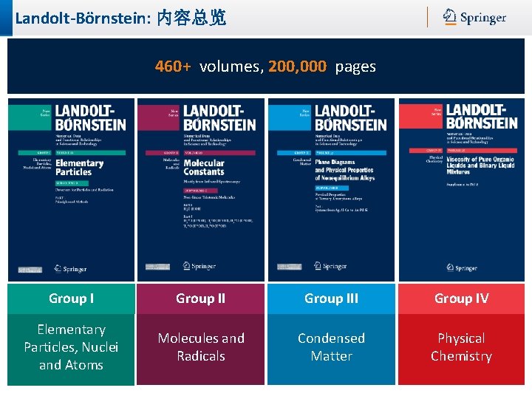Open the Viscosity of Pure Organic Liquids cover
The image size is (532, 399).
[x=462, y=190]
